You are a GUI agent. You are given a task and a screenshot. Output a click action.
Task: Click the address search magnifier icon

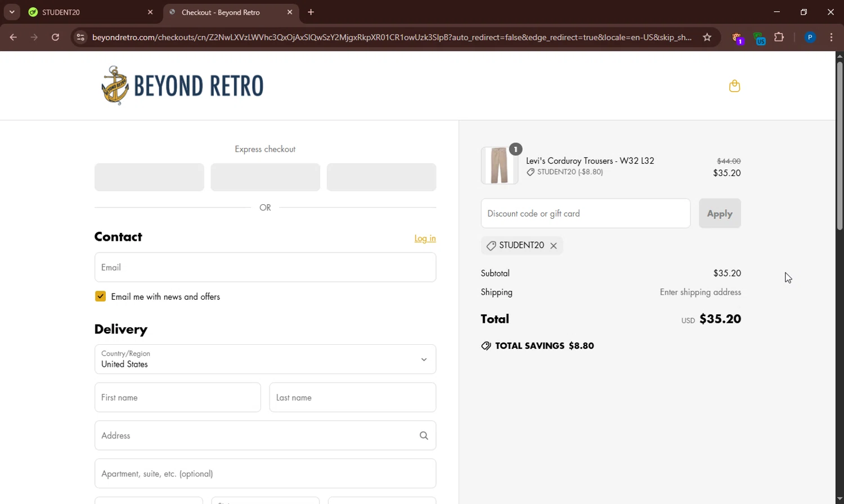tap(424, 435)
